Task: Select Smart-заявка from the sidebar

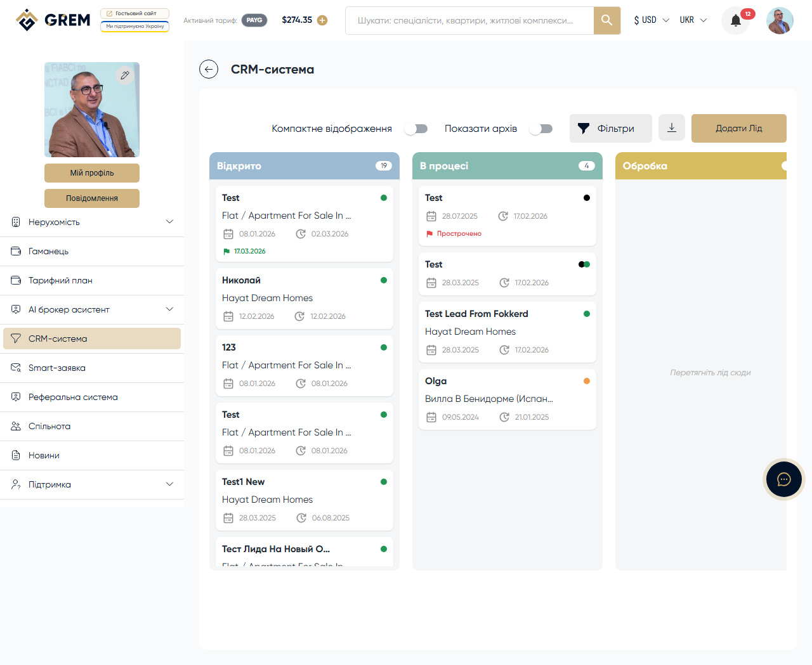Action: (x=57, y=368)
